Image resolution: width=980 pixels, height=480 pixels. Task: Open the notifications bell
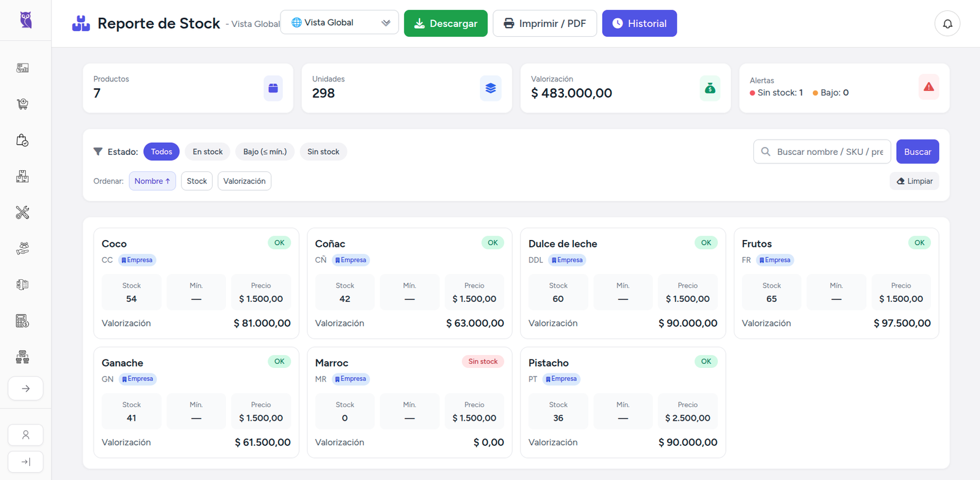pyautogui.click(x=947, y=24)
